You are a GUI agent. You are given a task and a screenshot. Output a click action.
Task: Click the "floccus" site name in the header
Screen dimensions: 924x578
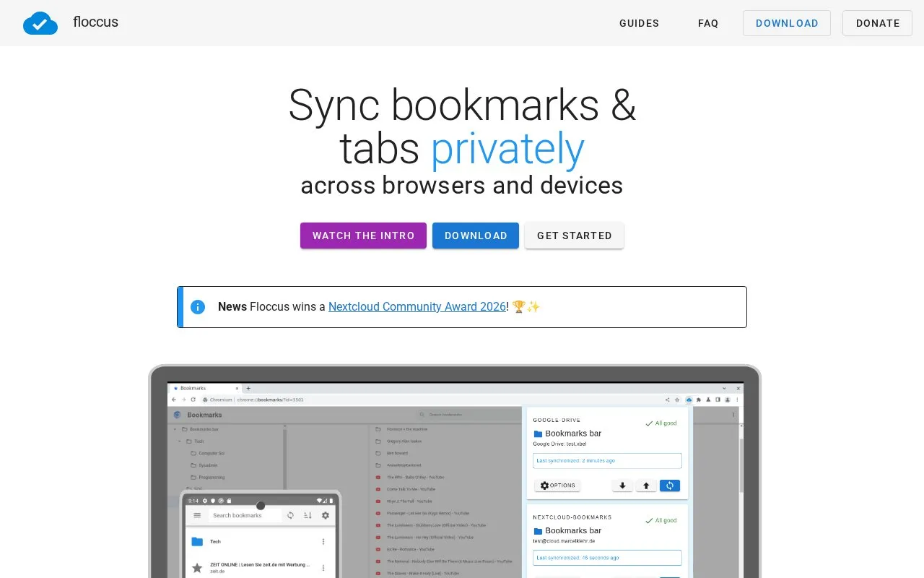95,22
